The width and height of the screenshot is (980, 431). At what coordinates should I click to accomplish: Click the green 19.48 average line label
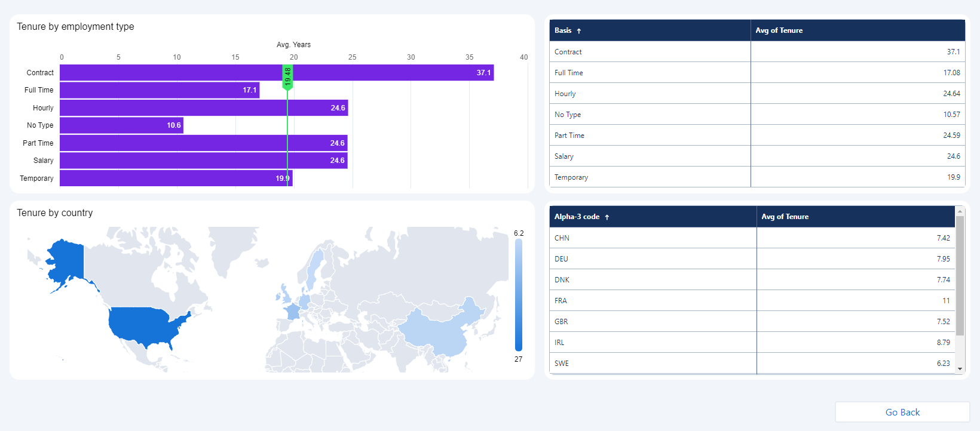click(x=287, y=76)
